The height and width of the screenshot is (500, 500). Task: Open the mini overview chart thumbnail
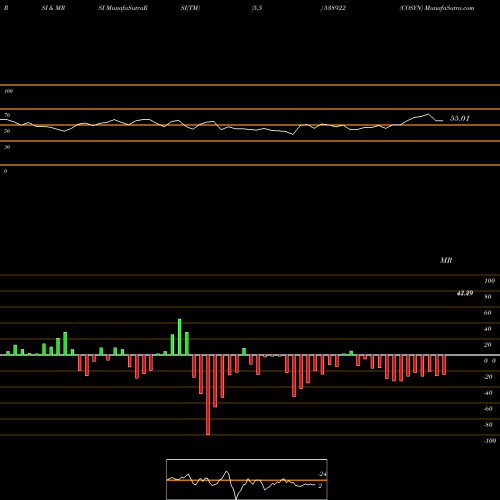(247, 479)
